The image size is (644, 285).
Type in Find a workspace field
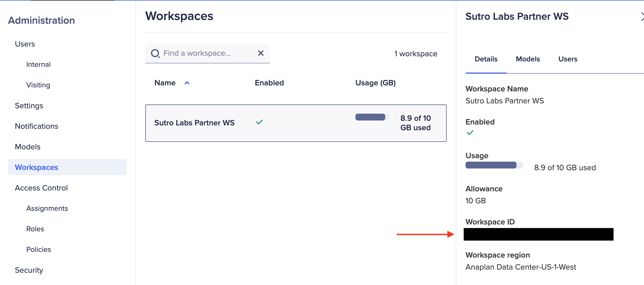[x=207, y=53]
